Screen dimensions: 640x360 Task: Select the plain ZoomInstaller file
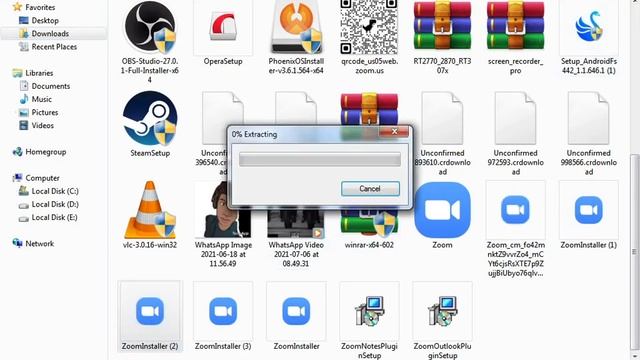[296, 311]
